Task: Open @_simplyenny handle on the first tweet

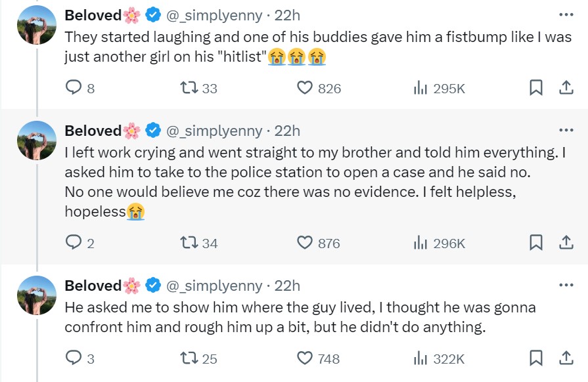Action: 214,14
